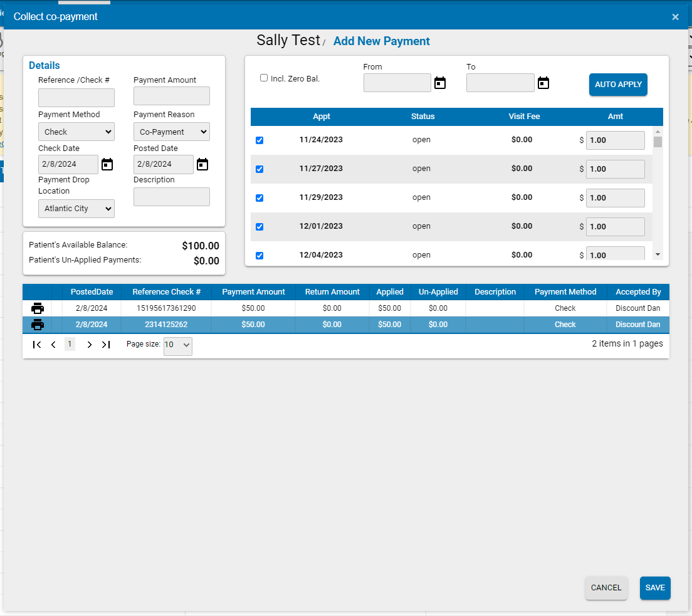This screenshot has width=692, height=616.
Task: Open the Payment Method dropdown
Action: (76, 132)
